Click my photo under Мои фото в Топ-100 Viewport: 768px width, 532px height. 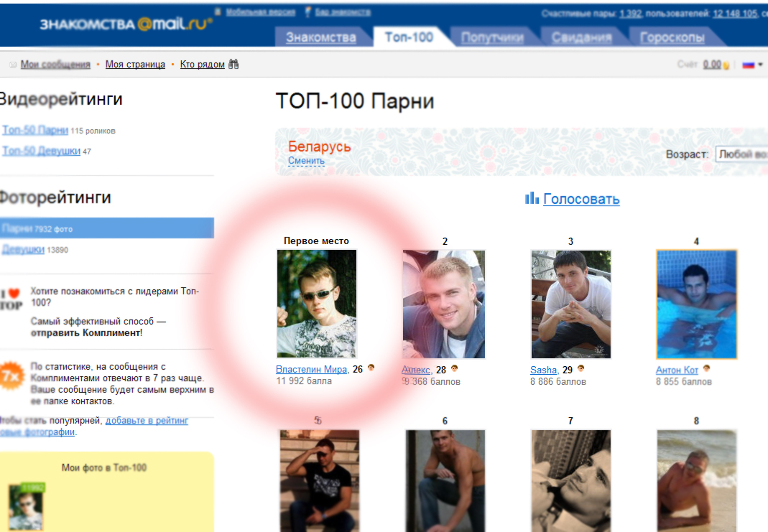[x=26, y=507]
